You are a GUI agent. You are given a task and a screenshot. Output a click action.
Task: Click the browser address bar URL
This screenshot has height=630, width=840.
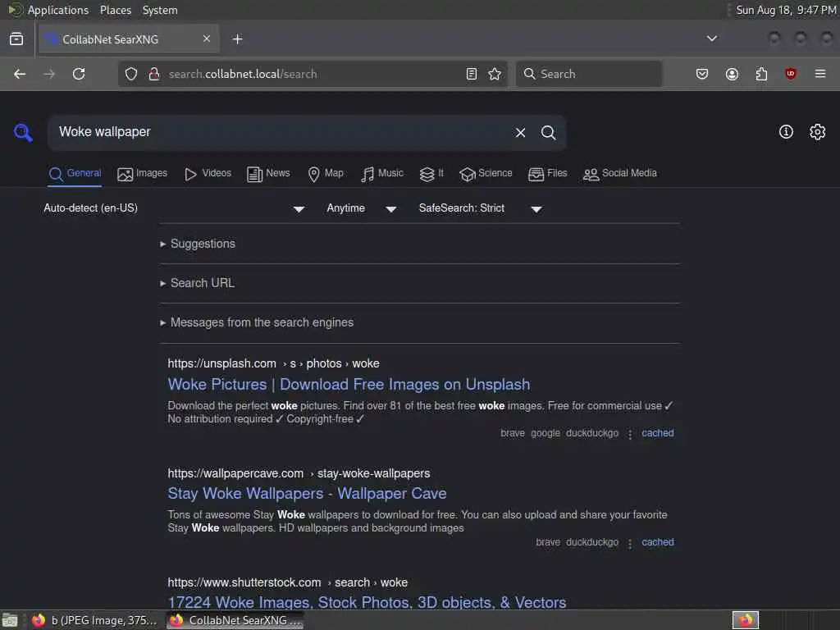(x=311, y=74)
